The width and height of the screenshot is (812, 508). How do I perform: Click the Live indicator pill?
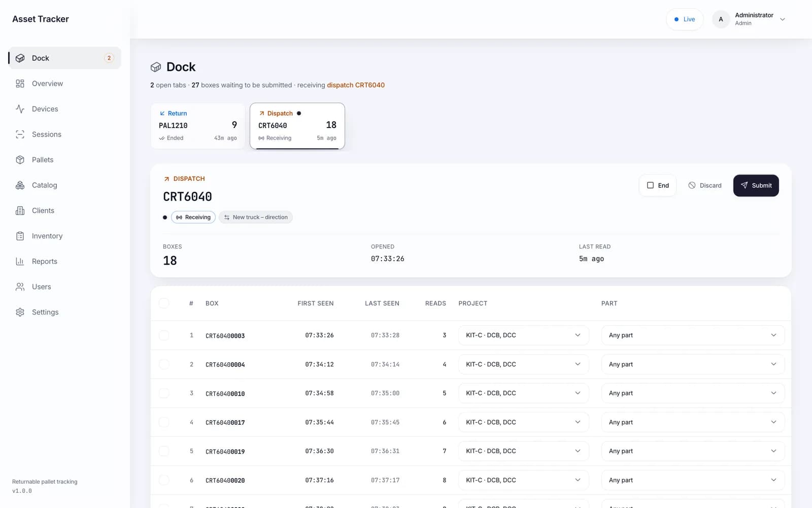click(685, 19)
